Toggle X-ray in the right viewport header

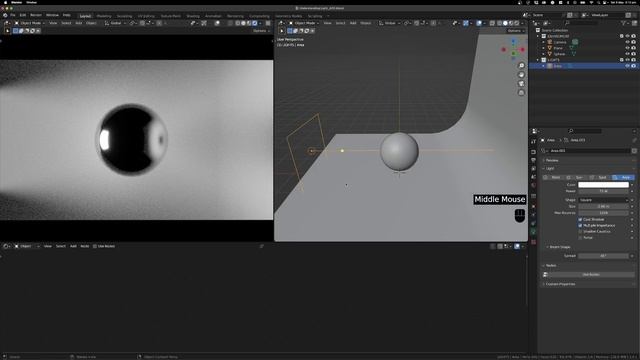coord(492,23)
